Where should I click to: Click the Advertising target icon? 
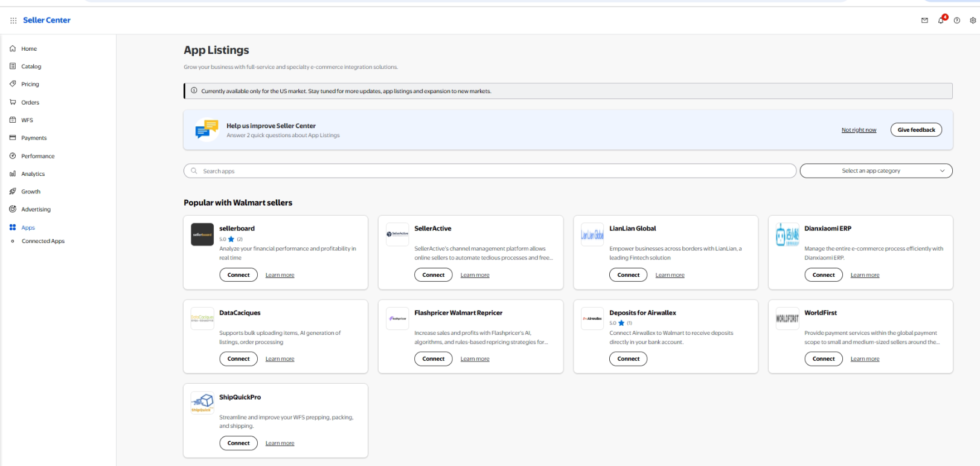(13, 209)
